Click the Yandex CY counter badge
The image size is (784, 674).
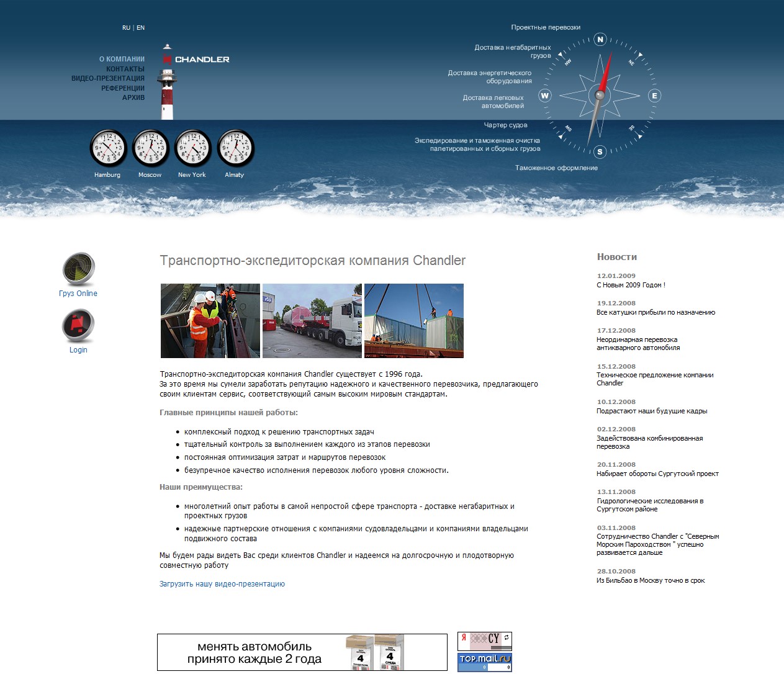pyautogui.click(x=485, y=641)
